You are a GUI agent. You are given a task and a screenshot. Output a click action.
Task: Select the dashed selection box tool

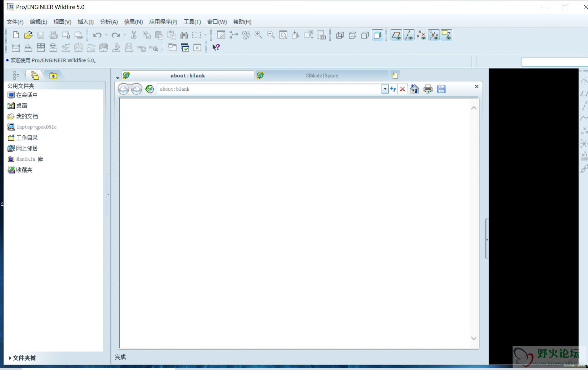(x=196, y=35)
